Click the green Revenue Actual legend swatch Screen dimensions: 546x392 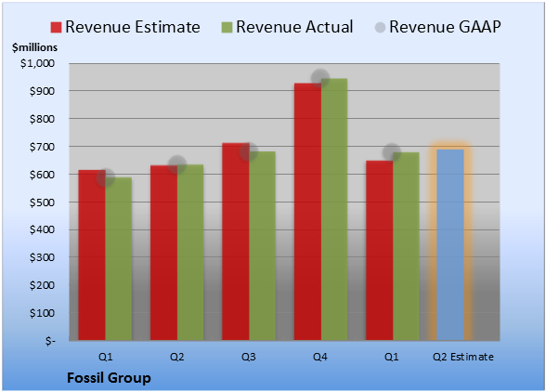tap(227, 27)
